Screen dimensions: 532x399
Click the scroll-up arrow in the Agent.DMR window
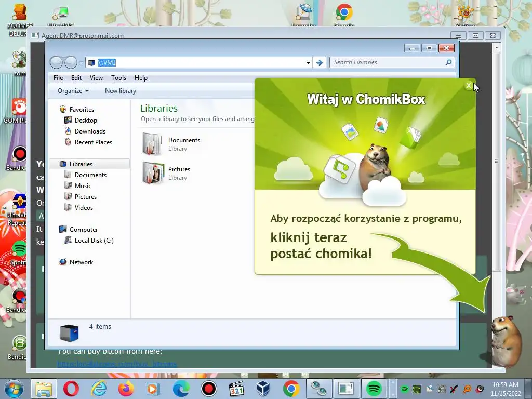[496, 47]
